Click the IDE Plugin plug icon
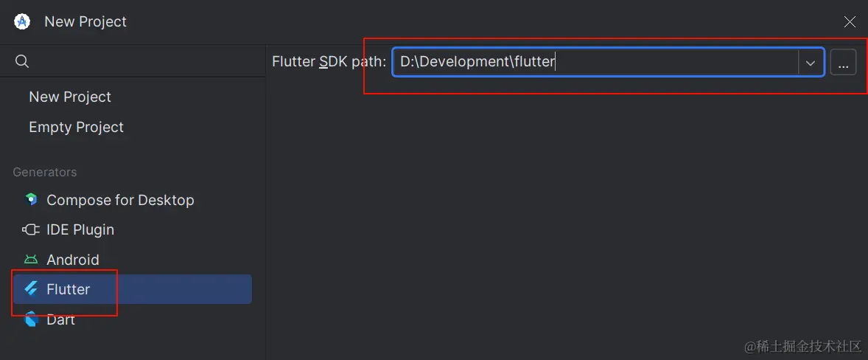 coord(31,229)
